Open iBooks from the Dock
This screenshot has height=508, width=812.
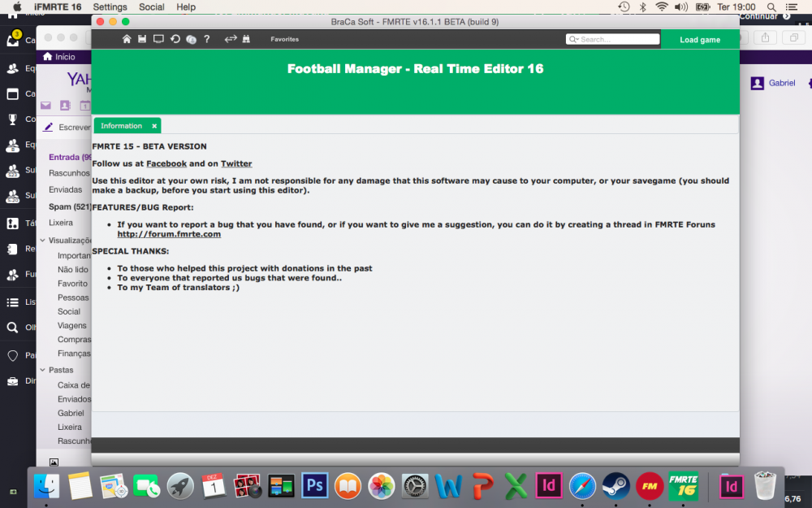coord(348,486)
